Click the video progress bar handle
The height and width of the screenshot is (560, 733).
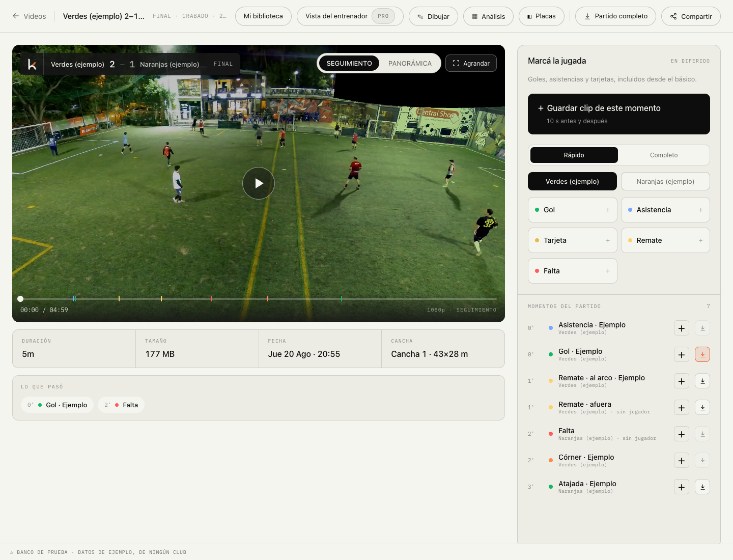coord(20,299)
